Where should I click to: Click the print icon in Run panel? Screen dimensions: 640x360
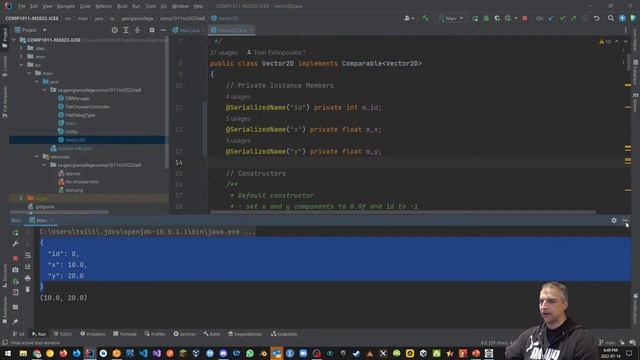coord(28,278)
